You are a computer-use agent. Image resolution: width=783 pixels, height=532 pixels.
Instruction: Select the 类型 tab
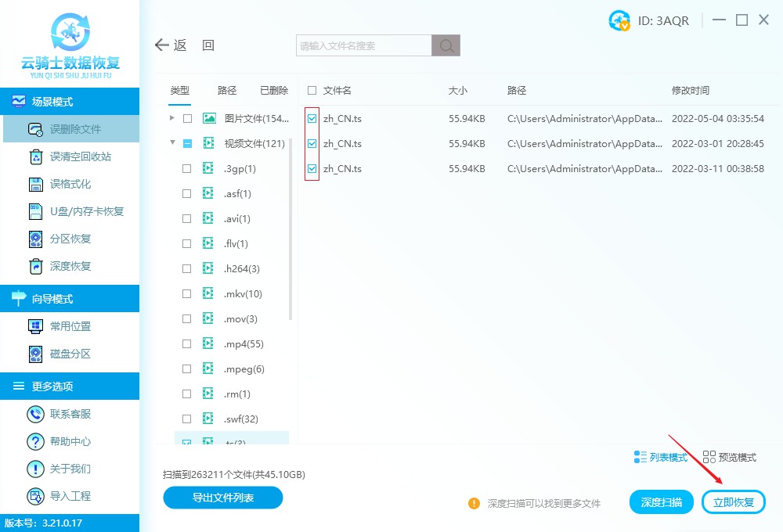tap(180, 90)
